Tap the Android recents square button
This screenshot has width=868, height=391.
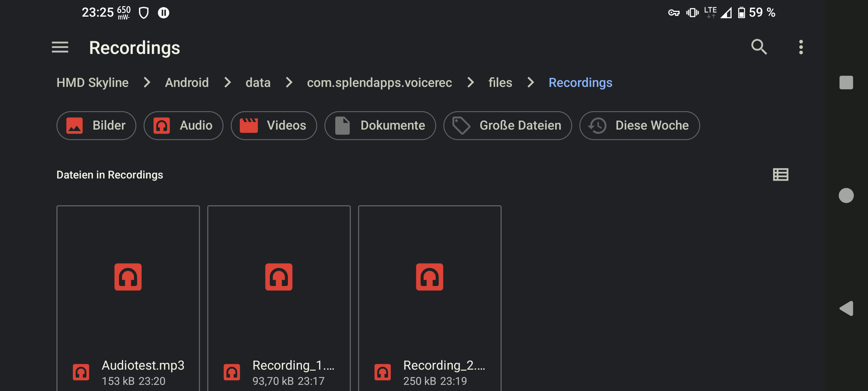pyautogui.click(x=846, y=83)
